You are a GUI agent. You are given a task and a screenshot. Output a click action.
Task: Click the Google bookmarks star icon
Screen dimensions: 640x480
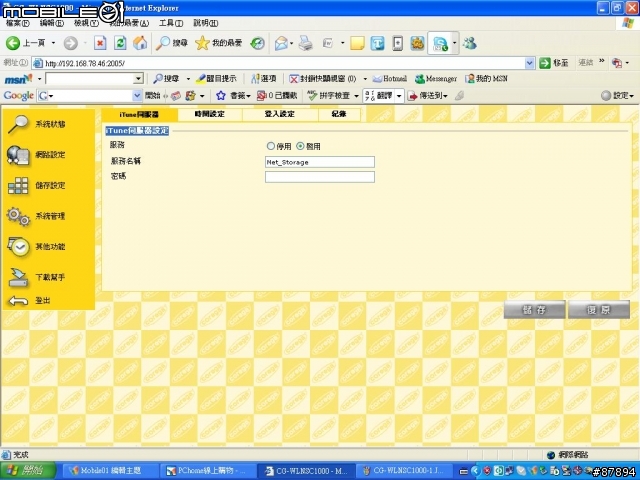point(221,96)
